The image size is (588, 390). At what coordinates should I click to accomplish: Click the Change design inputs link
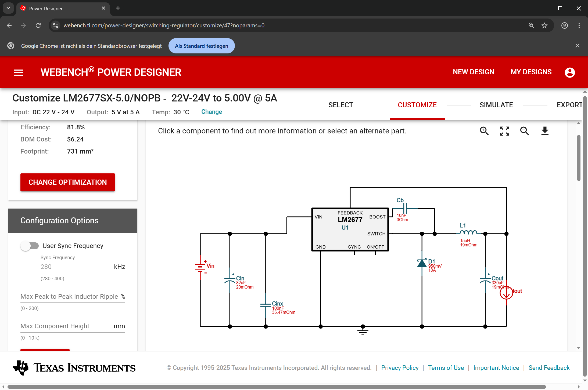pos(211,112)
